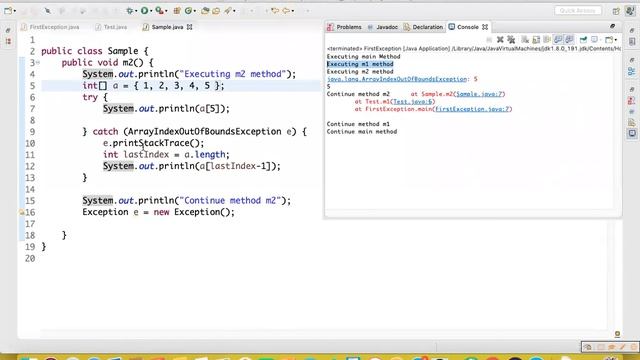Click the New Java Package icon

pos(177,11)
